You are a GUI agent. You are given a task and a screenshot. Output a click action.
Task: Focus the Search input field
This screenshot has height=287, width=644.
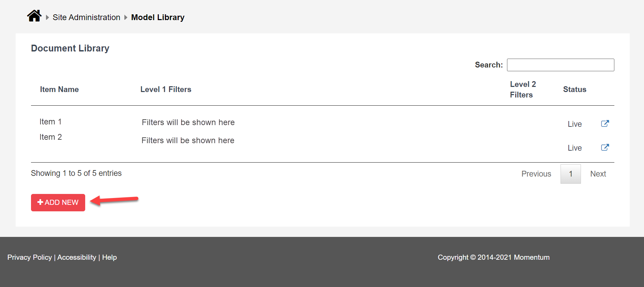[561, 65]
